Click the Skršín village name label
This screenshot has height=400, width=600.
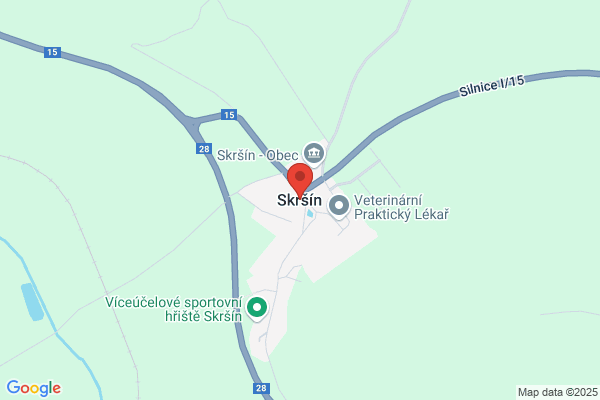[x=299, y=200]
